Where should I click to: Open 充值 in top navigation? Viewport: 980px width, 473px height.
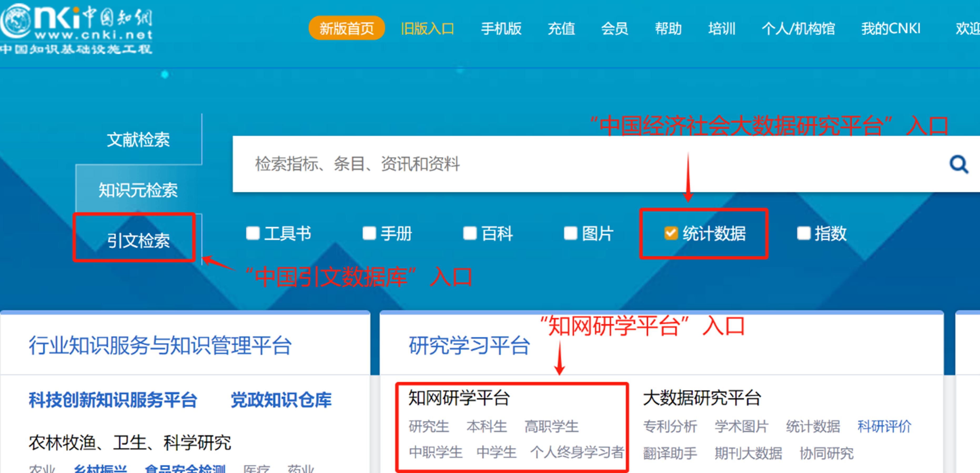[561, 28]
